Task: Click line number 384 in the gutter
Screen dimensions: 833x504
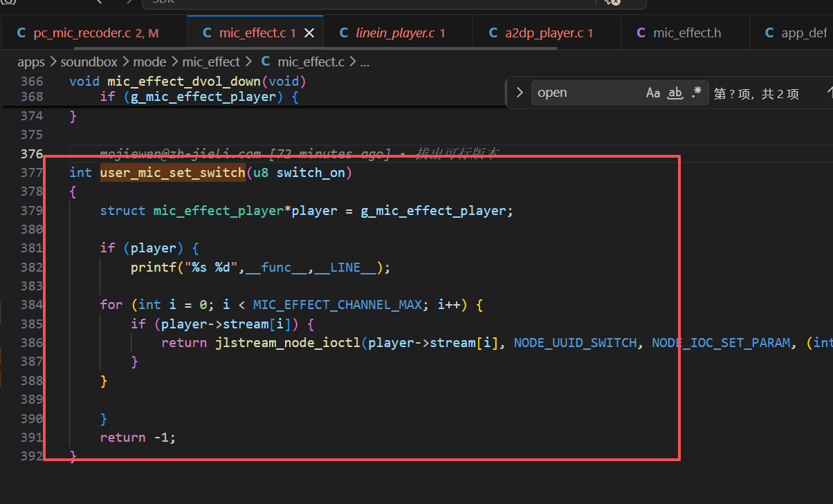Action: click(x=32, y=305)
